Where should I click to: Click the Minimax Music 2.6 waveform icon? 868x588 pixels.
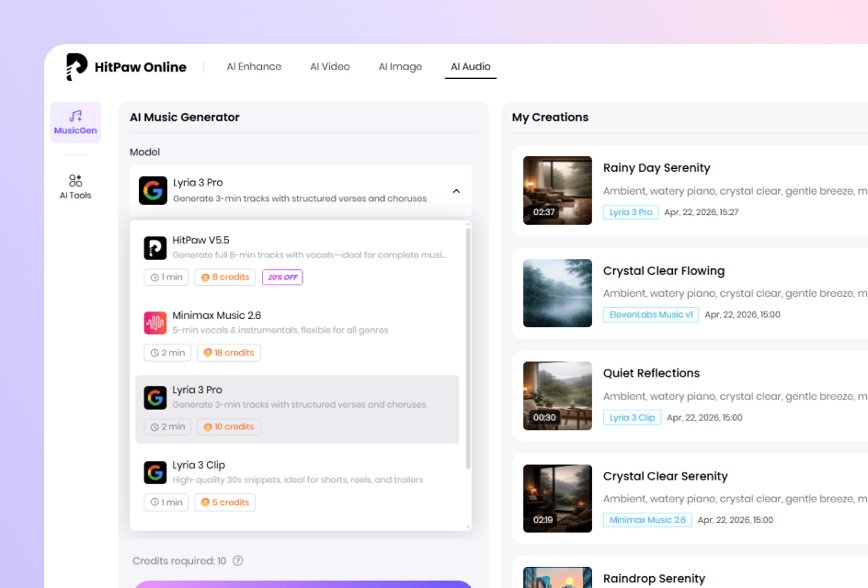point(155,323)
